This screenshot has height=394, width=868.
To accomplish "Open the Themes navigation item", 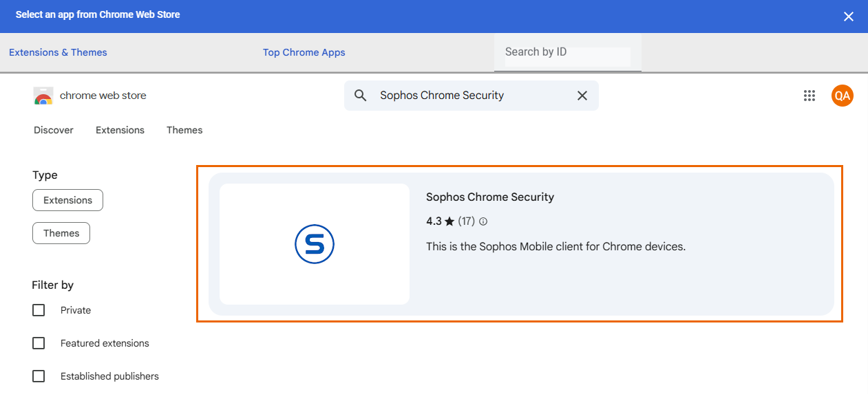I will point(184,130).
